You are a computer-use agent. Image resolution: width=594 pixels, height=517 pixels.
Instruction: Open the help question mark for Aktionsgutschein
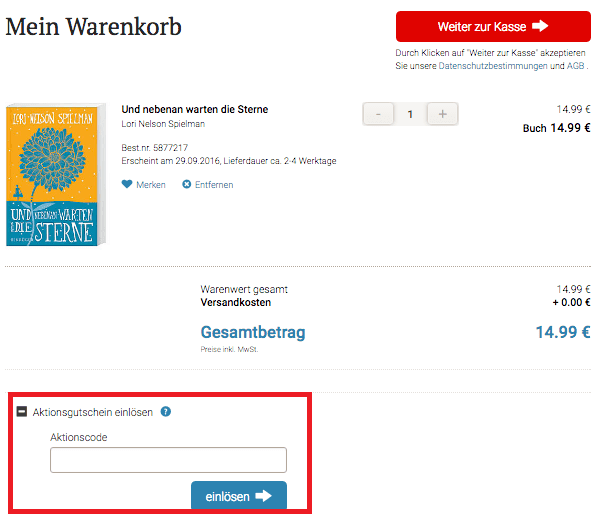(x=166, y=411)
